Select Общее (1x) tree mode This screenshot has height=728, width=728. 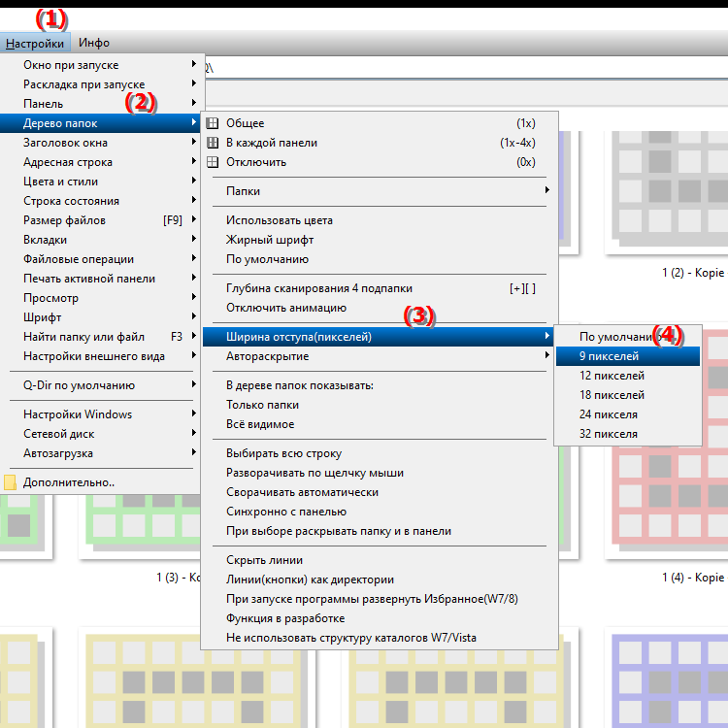380,123
